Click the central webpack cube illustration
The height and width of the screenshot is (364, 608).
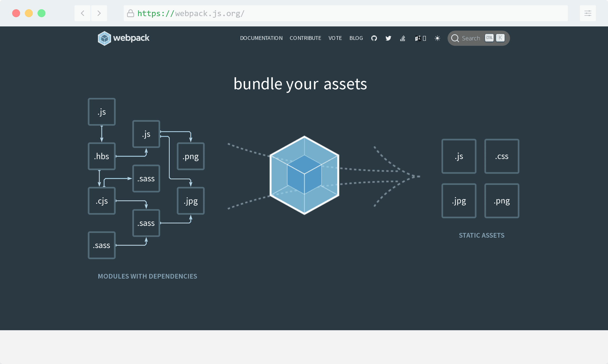[x=304, y=174]
